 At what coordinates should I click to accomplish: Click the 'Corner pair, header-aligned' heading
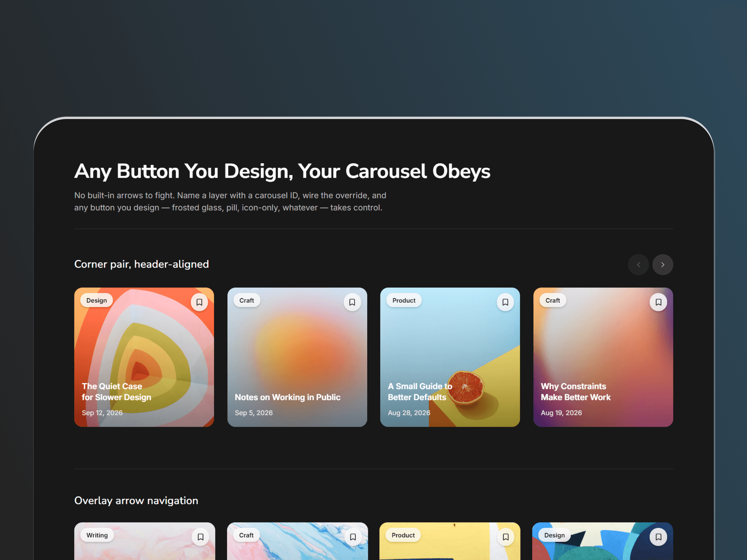(142, 264)
